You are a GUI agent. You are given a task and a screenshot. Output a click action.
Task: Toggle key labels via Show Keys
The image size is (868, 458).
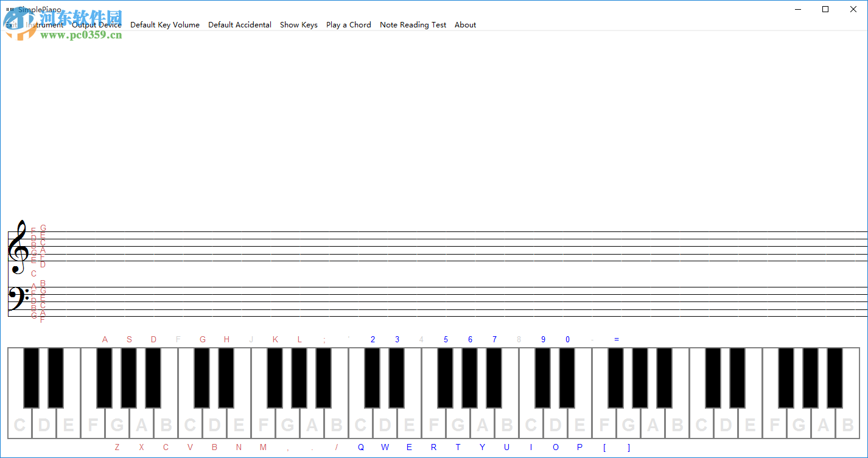click(x=299, y=25)
